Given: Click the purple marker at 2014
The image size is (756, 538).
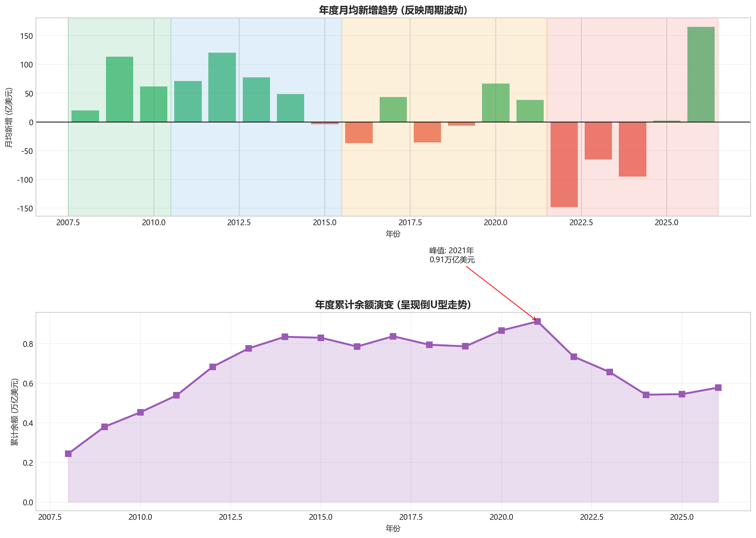Looking at the screenshot, I should 285,337.
